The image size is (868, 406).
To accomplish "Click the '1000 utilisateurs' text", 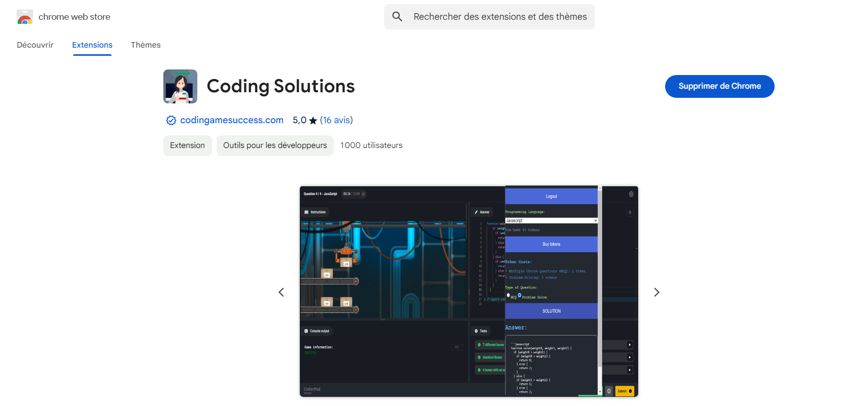I will [371, 145].
